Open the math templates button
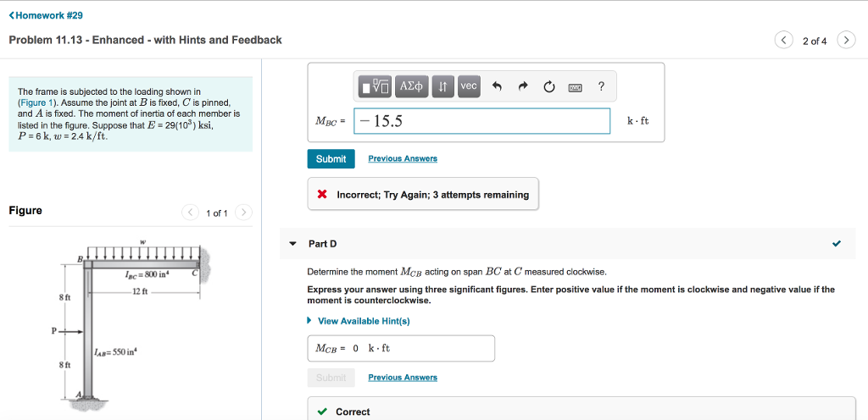868x420 pixels. point(376,86)
